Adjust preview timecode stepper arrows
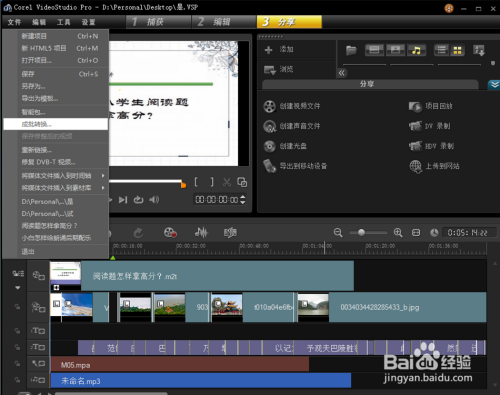 click(x=243, y=200)
